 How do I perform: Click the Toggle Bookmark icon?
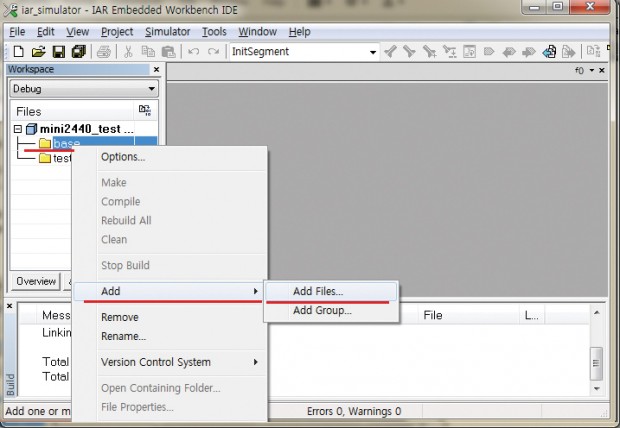[489, 51]
